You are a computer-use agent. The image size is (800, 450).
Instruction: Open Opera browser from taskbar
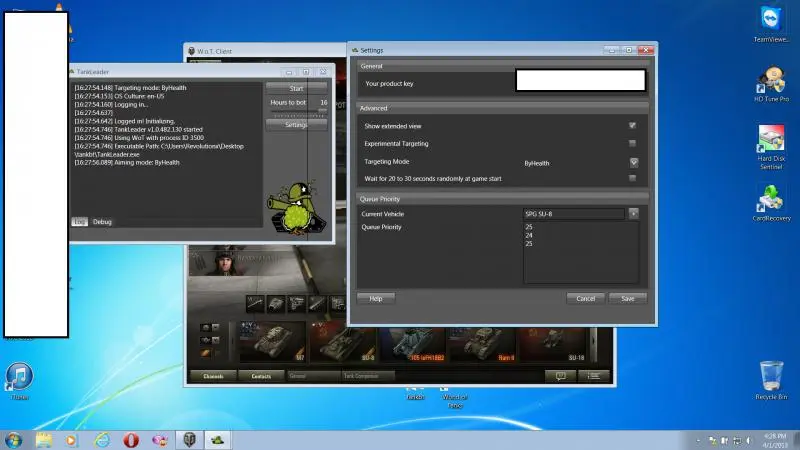131,440
